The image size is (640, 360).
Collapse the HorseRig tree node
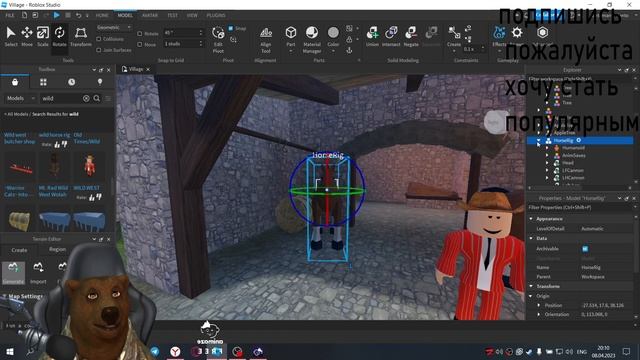(538, 140)
